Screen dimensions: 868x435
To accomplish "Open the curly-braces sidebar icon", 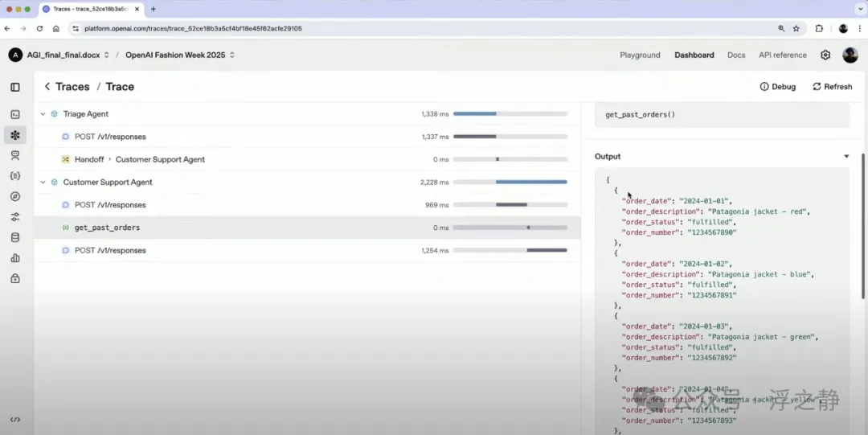I will click(15, 175).
